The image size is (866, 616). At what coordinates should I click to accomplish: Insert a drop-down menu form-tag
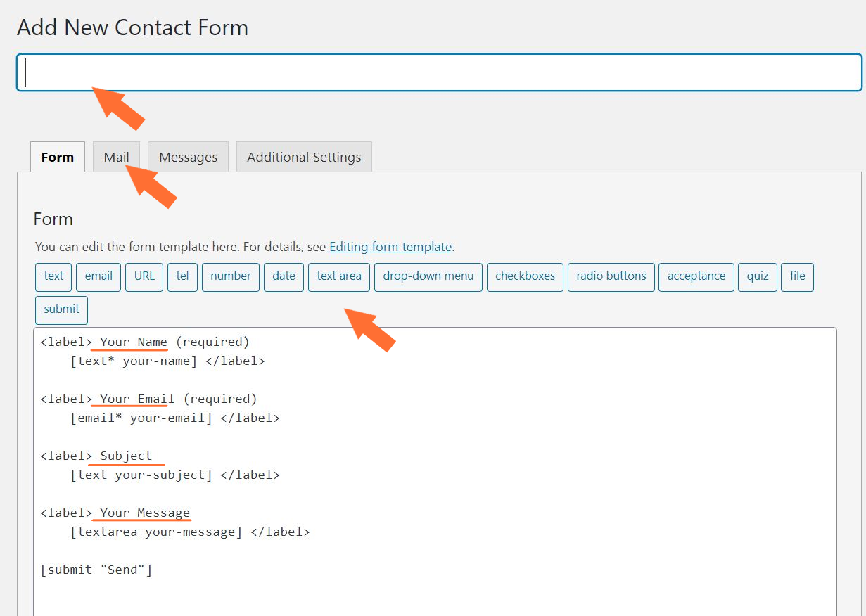[x=428, y=277]
